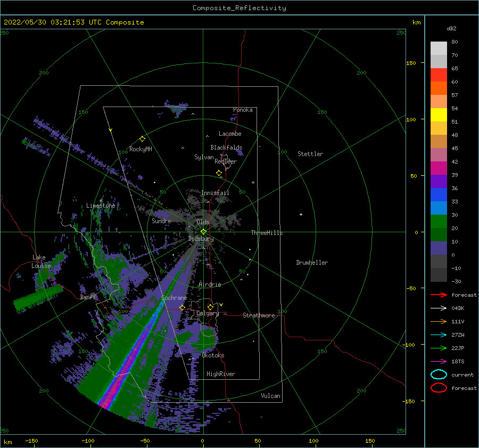The width and height of the screenshot is (479, 448).
Task: Select the -10 dBZ dark gray swatch
Action: click(439, 275)
